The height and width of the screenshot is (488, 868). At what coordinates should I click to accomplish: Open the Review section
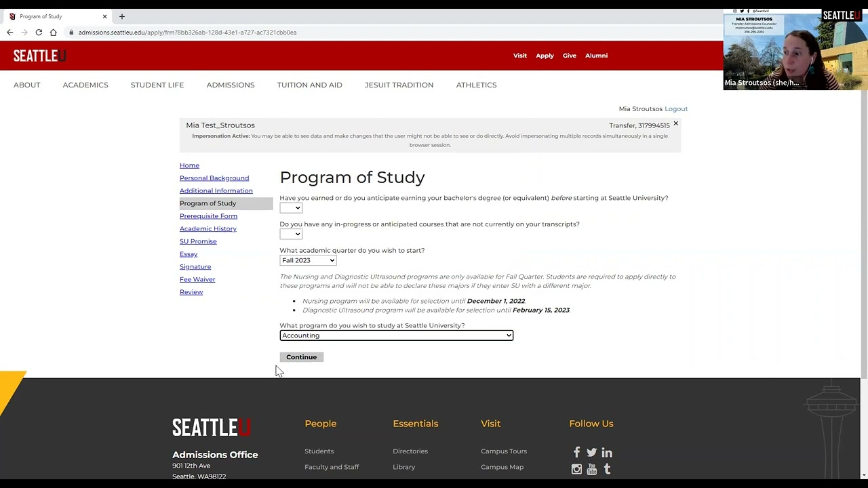191,292
